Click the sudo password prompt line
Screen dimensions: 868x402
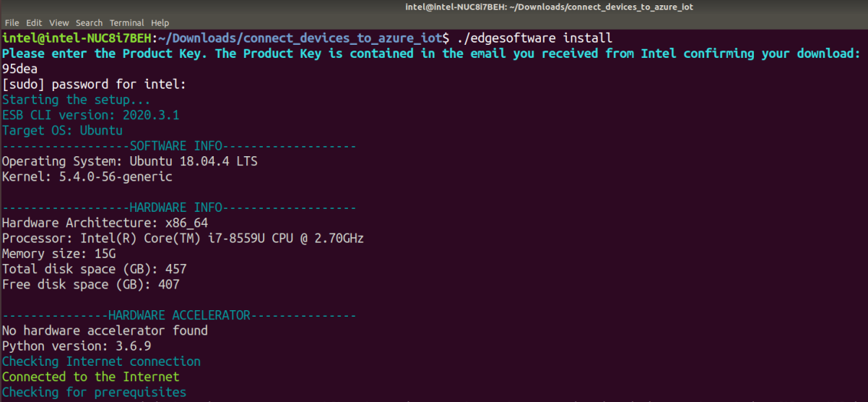coord(94,85)
